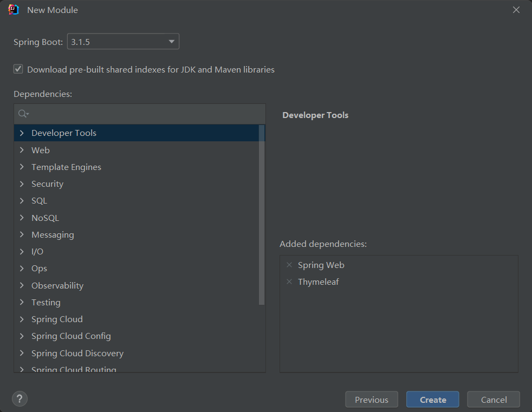Click the IntelliJ IDEA logo in title bar
This screenshot has height=412, width=532.
tap(14, 10)
